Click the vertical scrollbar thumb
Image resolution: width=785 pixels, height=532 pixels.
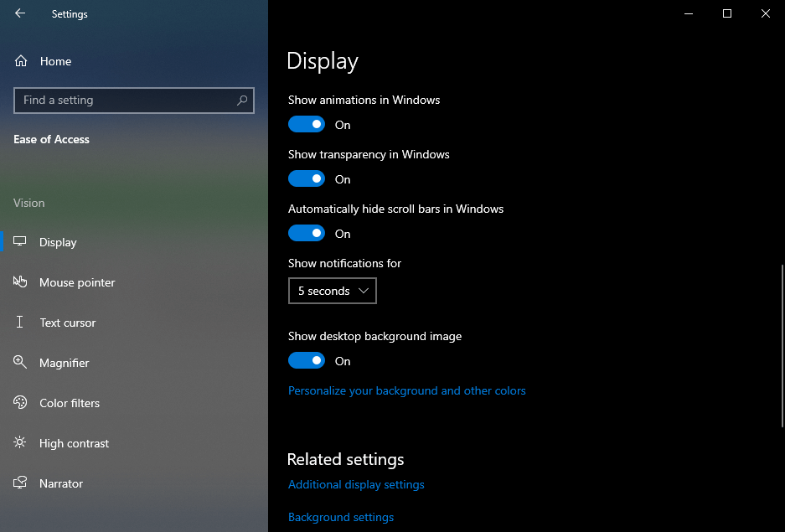pyautogui.click(x=782, y=345)
